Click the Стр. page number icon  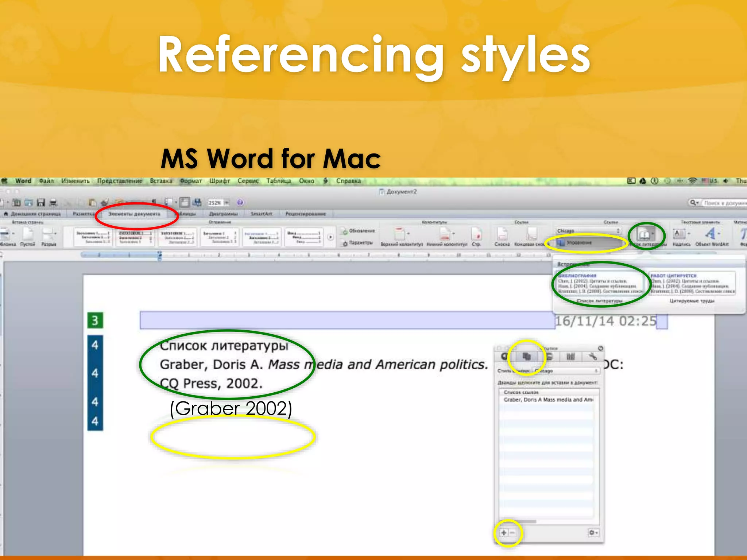point(476,233)
